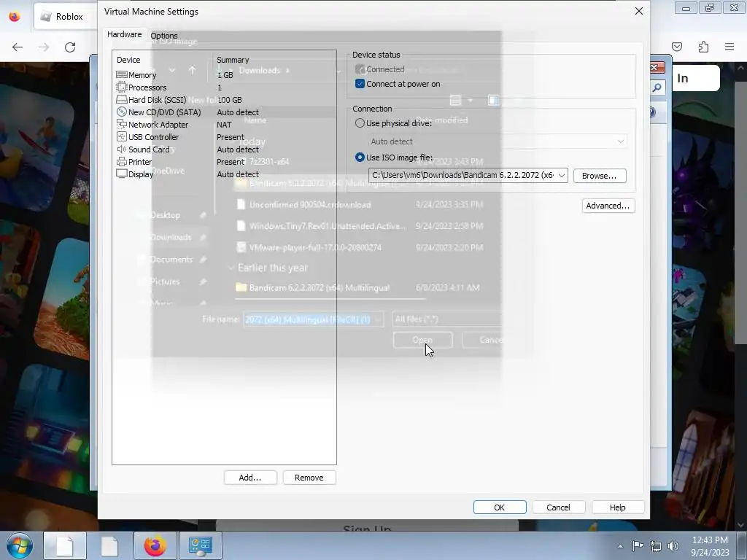
Task: Select the Hard Disk (SCSI) device icon
Action: click(122, 99)
